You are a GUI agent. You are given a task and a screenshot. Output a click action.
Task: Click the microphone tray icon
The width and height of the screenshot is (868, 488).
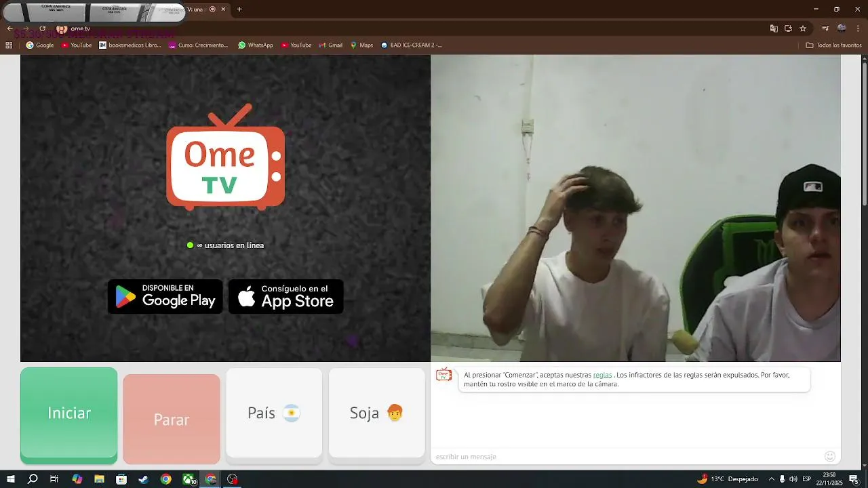click(x=782, y=479)
